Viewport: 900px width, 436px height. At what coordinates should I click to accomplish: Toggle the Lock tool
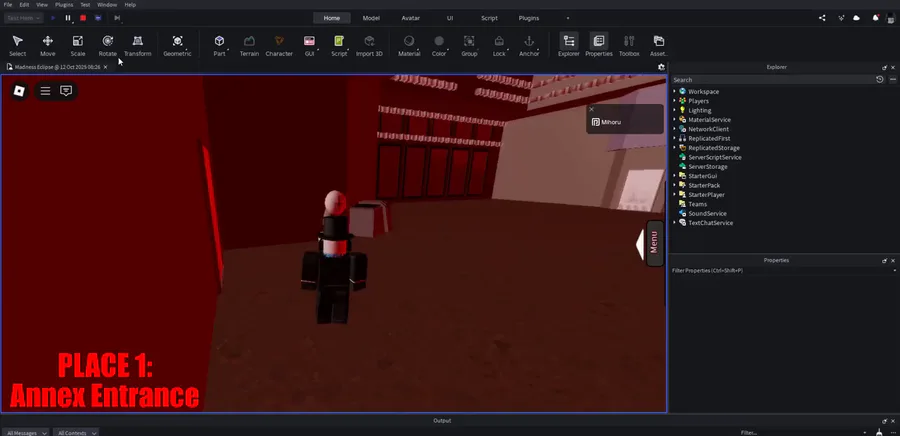499,45
